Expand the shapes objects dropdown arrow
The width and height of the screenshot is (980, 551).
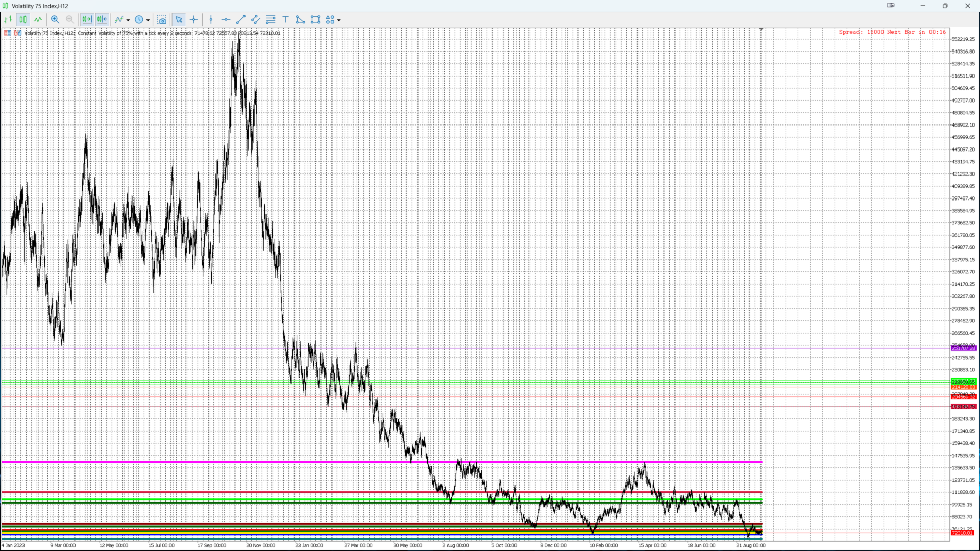pyautogui.click(x=339, y=20)
